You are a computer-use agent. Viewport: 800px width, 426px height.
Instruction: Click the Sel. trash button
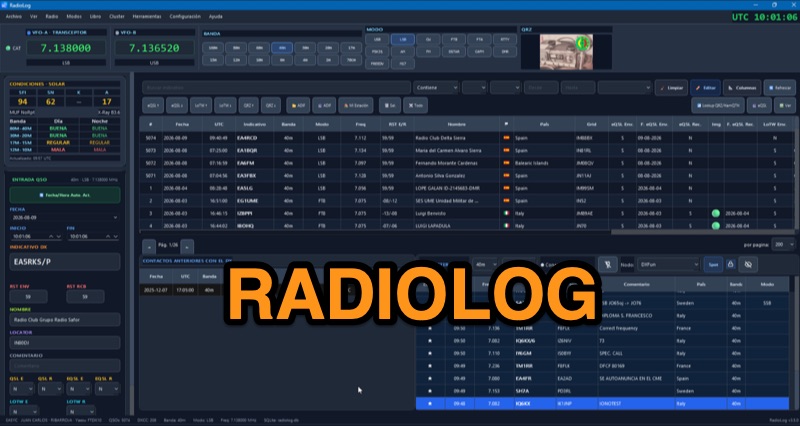[x=390, y=106]
